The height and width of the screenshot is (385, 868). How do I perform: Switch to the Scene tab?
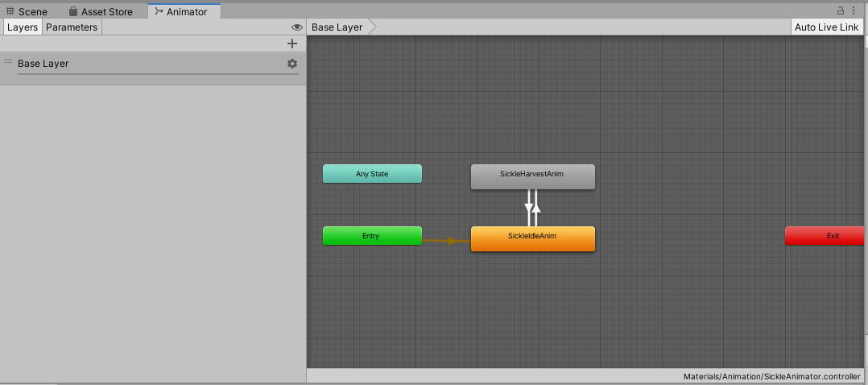[27, 11]
